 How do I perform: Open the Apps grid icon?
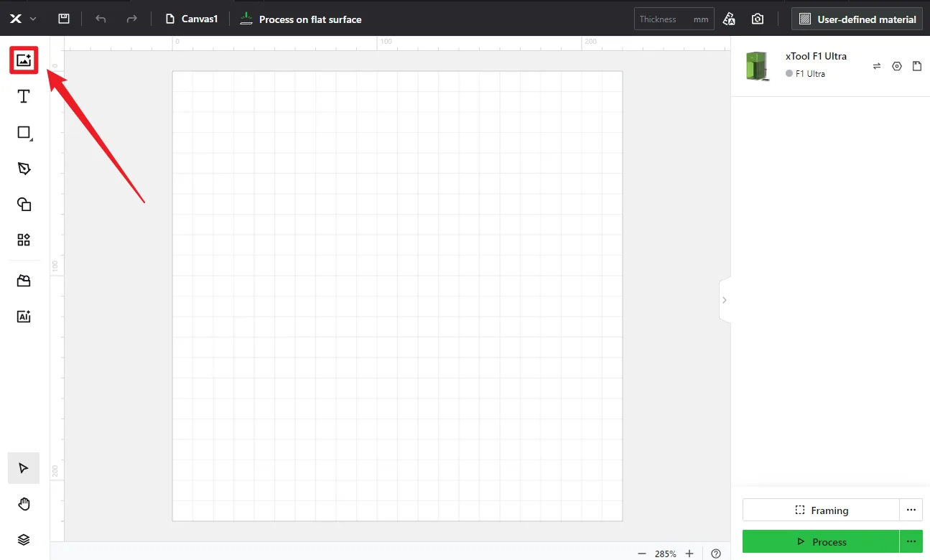(x=24, y=240)
